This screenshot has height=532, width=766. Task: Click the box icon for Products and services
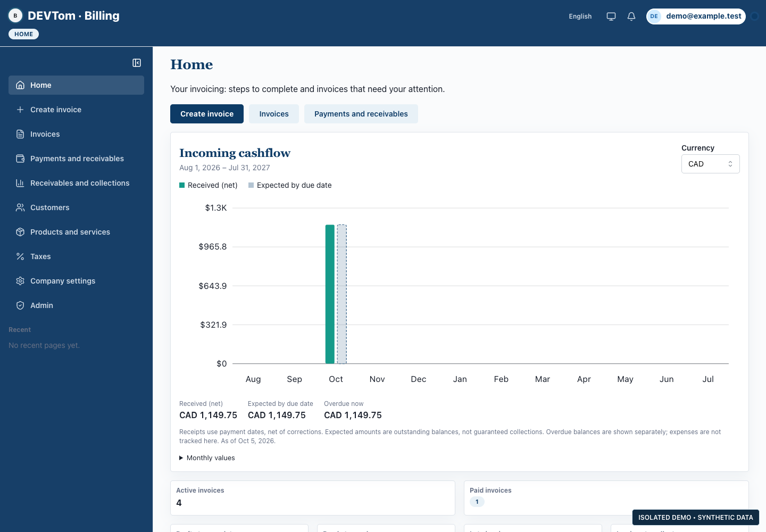pyautogui.click(x=20, y=232)
